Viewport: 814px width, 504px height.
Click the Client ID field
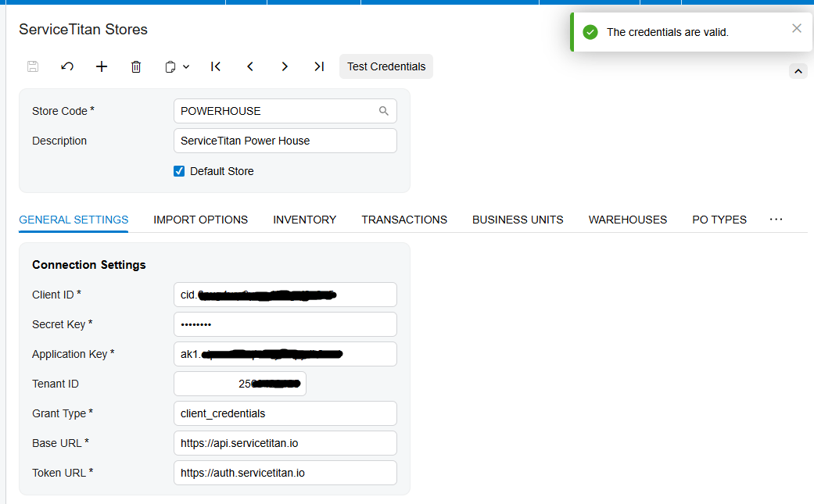[285, 295]
